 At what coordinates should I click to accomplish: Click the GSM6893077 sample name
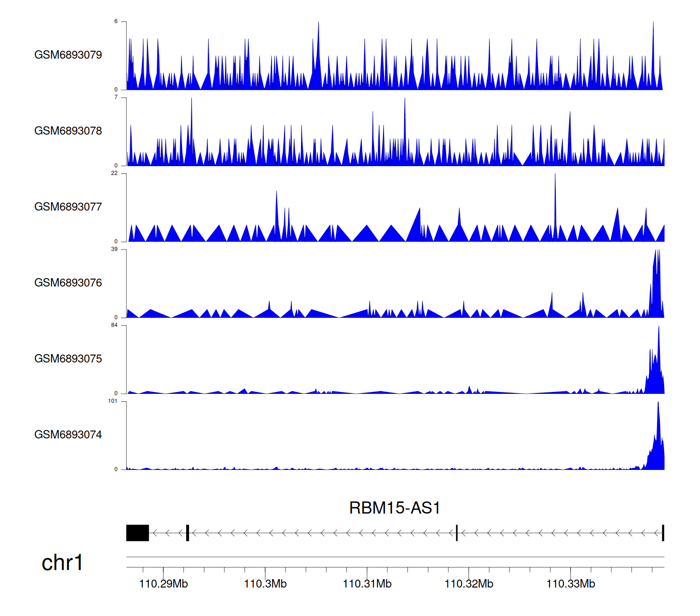[x=68, y=207]
